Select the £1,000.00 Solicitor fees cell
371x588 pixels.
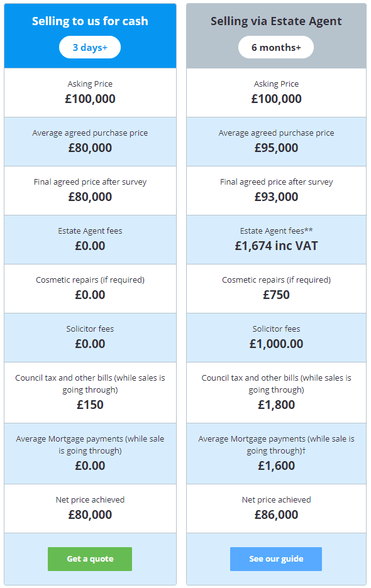coord(275,337)
